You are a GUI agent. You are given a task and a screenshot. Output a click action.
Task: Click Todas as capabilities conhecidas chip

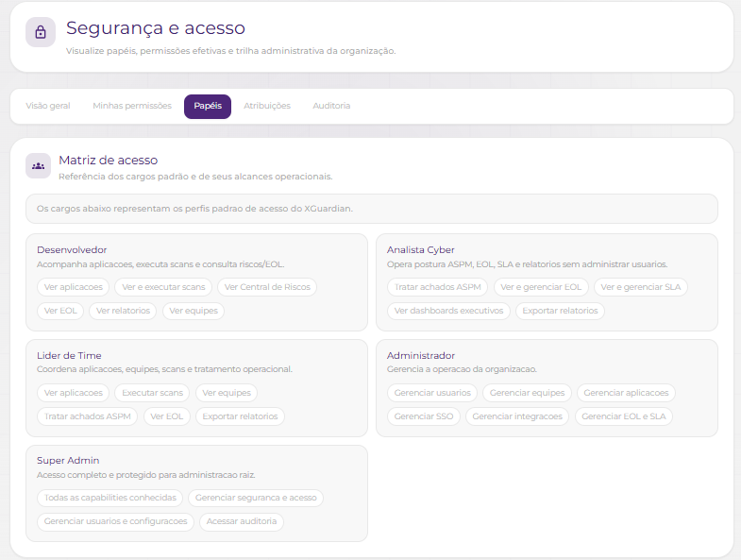(x=110, y=498)
